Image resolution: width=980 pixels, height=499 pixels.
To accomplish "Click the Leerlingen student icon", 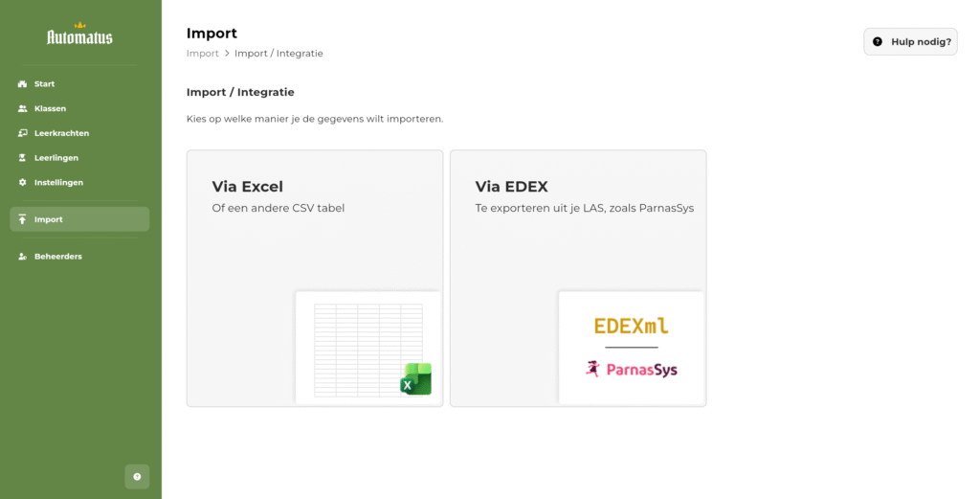I will point(23,158).
